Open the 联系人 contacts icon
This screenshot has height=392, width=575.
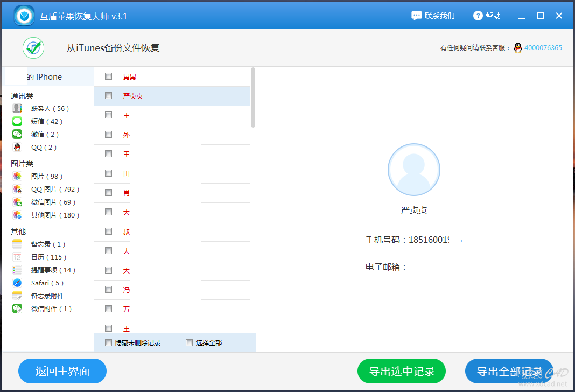[x=17, y=108]
